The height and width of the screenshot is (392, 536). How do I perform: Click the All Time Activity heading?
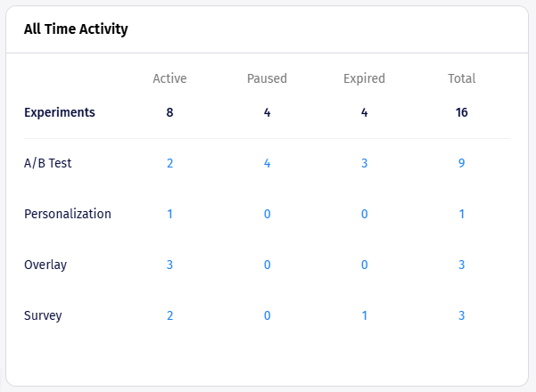[76, 29]
